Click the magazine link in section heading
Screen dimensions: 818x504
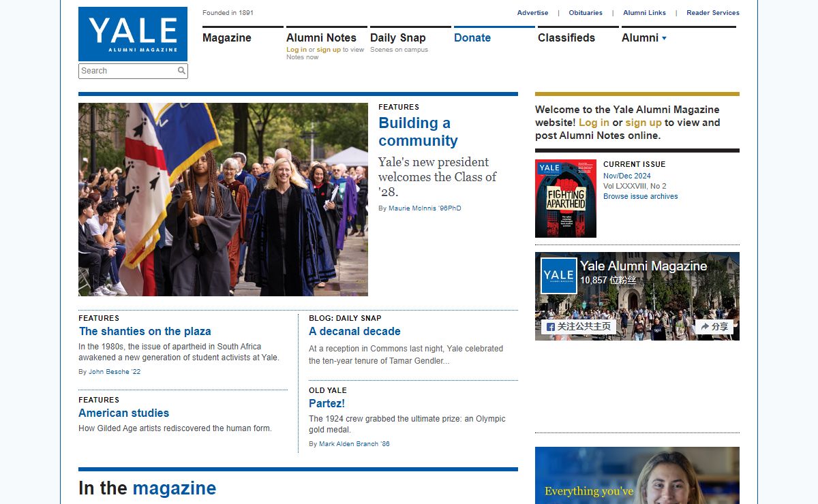coord(175,488)
